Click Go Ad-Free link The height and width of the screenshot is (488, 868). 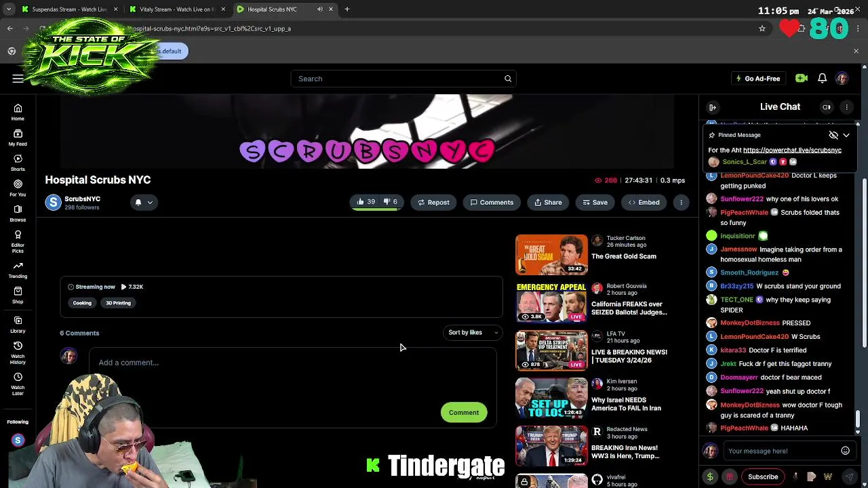pos(758,79)
